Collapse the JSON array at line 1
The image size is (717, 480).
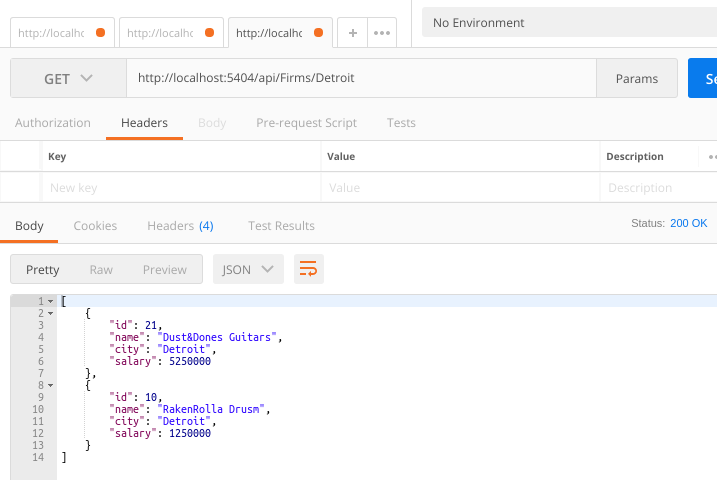click(x=50, y=301)
